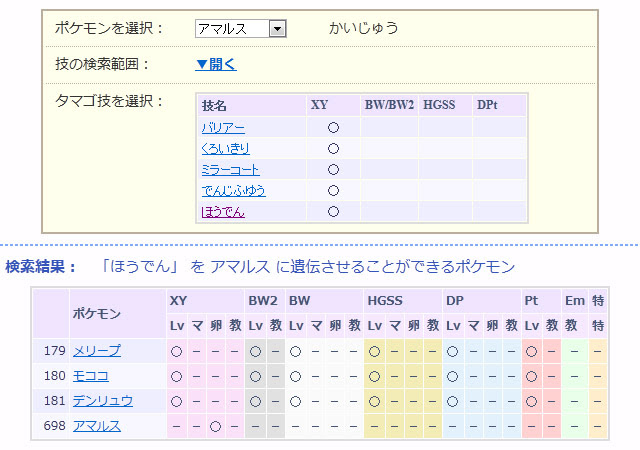
Task: Open the バリアー egg move link
Action: click(x=223, y=128)
